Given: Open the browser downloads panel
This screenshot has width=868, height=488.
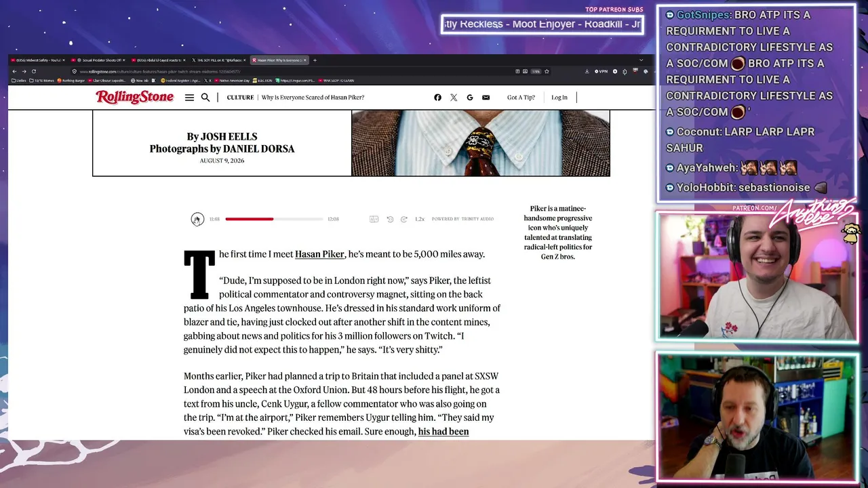Looking at the screenshot, I should 587,71.
